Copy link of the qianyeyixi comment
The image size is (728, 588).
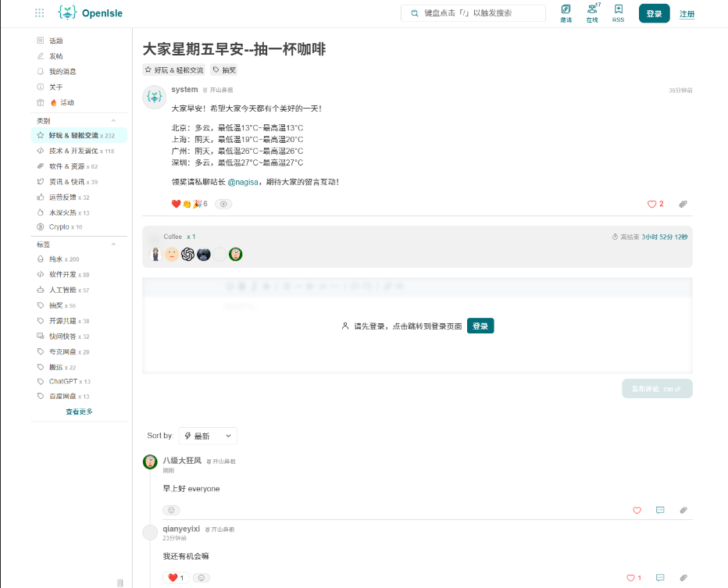tap(683, 578)
